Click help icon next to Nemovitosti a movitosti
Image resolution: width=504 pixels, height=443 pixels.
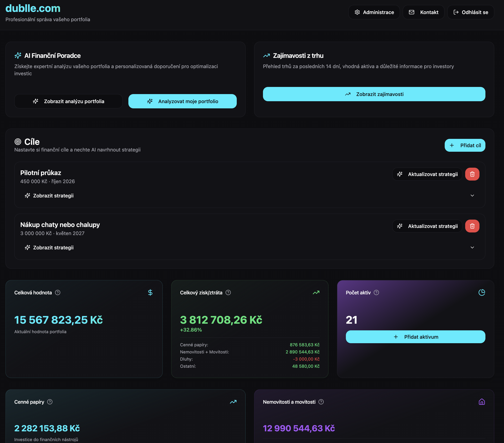321,402
